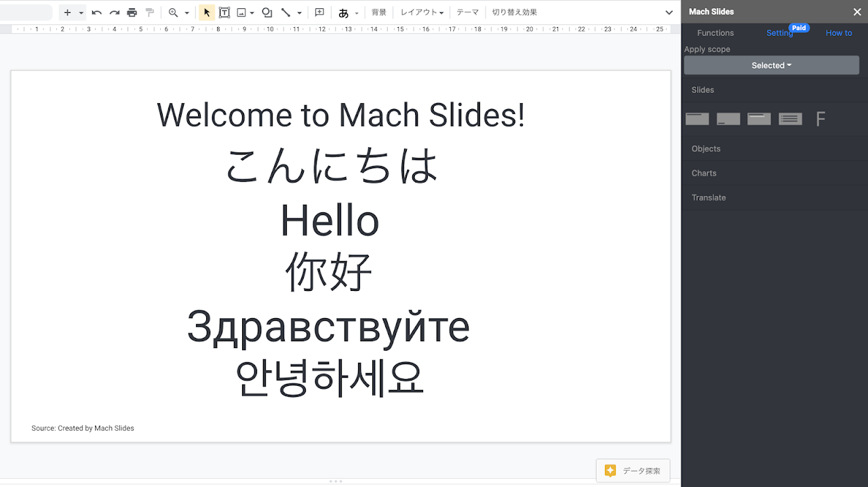Open the input tools dropdown arrow

tap(357, 13)
